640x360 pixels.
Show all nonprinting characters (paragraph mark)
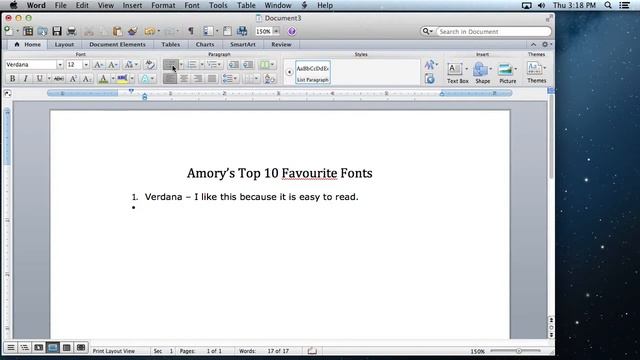point(191,31)
